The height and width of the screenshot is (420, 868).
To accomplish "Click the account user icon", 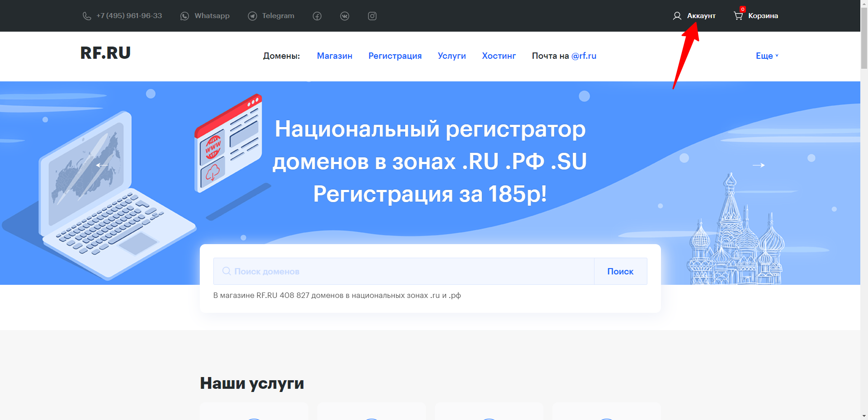I will point(677,16).
